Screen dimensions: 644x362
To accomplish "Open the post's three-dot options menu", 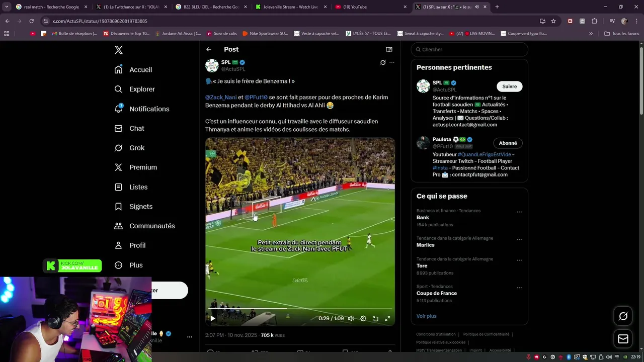I will click(392, 63).
